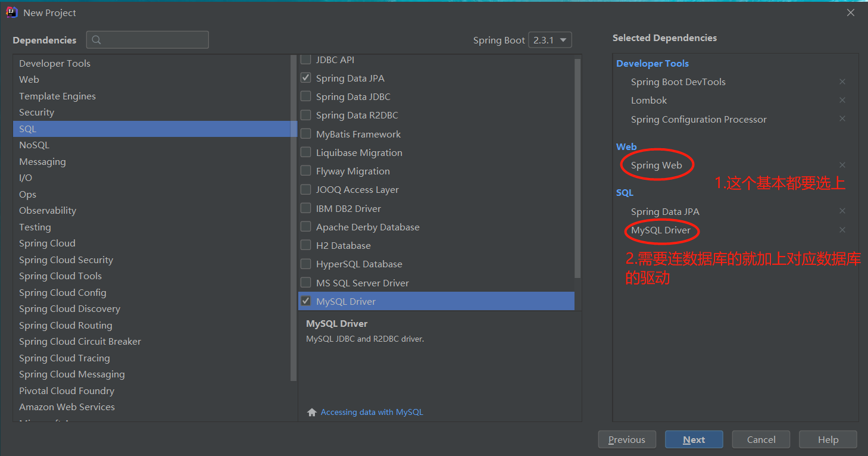Image resolution: width=868 pixels, height=456 pixels.
Task: Select the Ops category
Action: [x=152, y=194]
